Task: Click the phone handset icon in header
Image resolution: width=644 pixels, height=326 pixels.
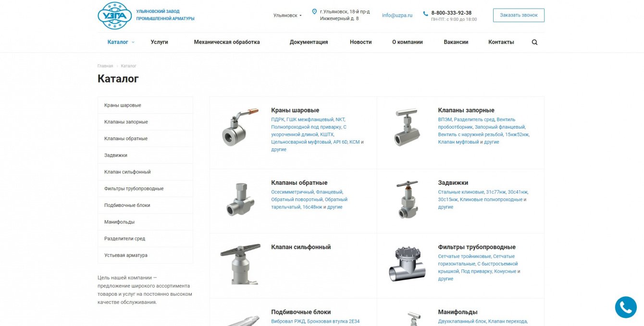Action: [x=426, y=13]
